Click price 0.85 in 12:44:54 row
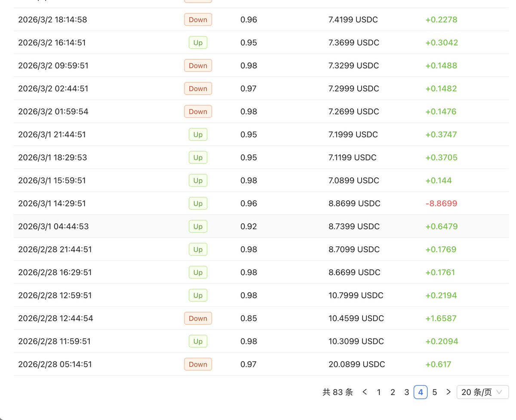Image resolution: width=516 pixels, height=420 pixels. pyautogui.click(x=249, y=318)
